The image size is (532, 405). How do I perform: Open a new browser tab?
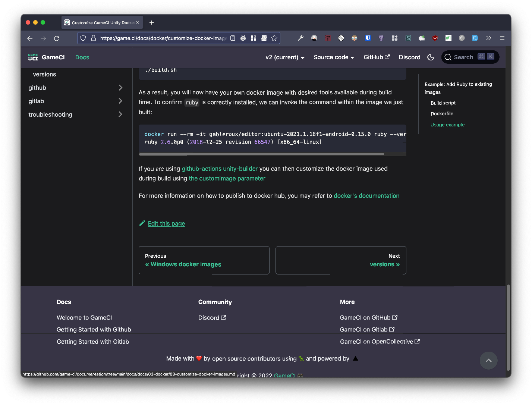coord(152,23)
